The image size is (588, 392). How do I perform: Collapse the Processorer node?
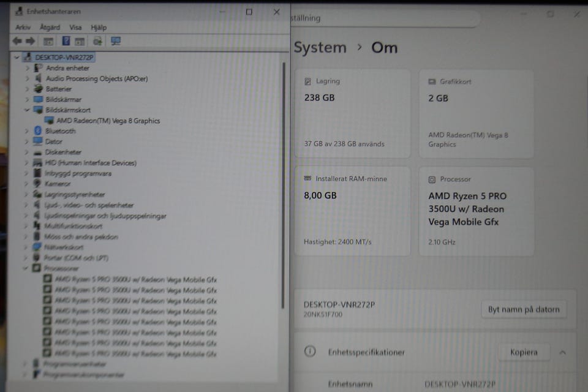pos(26,268)
